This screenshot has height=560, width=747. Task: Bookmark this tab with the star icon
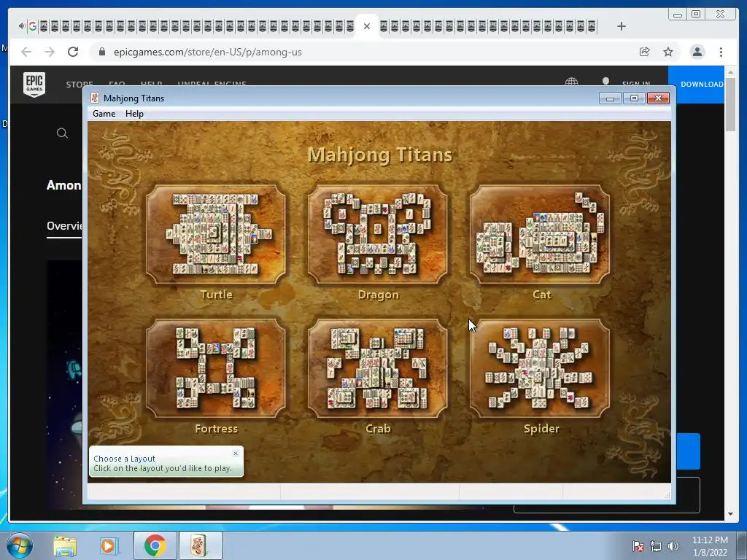pyautogui.click(x=668, y=52)
